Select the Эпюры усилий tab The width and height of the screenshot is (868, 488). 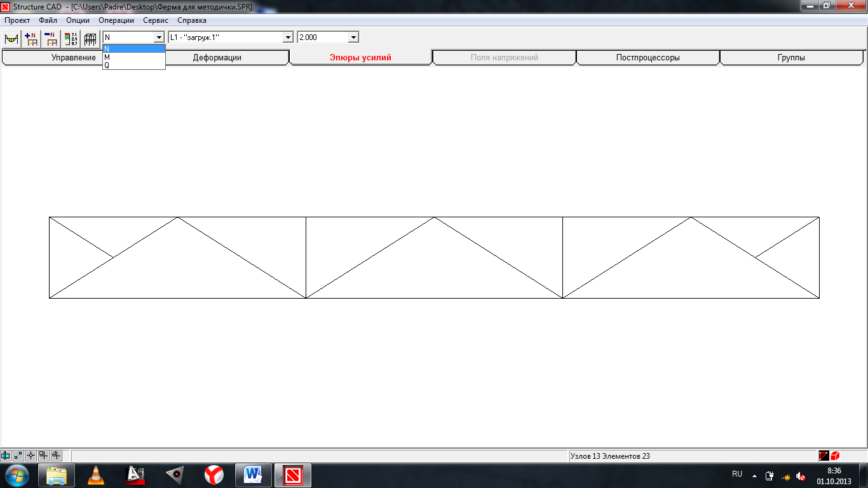coord(360,58)
